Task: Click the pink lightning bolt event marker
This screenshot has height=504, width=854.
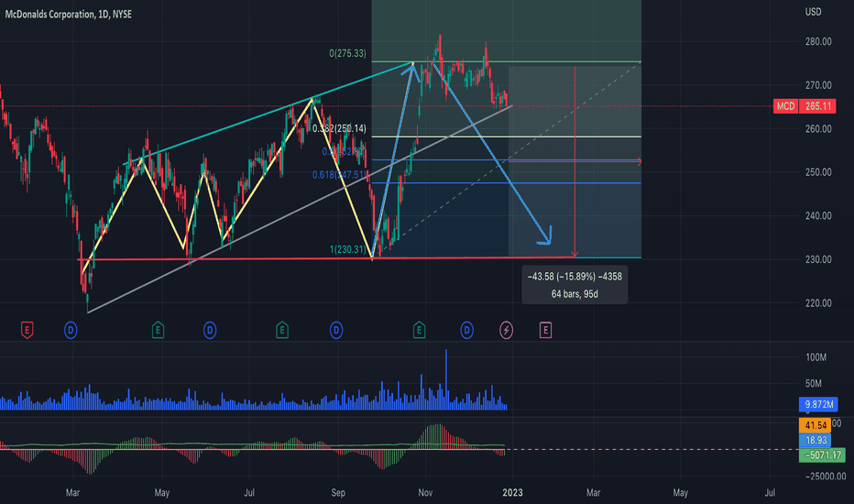Action: (506, 330)
